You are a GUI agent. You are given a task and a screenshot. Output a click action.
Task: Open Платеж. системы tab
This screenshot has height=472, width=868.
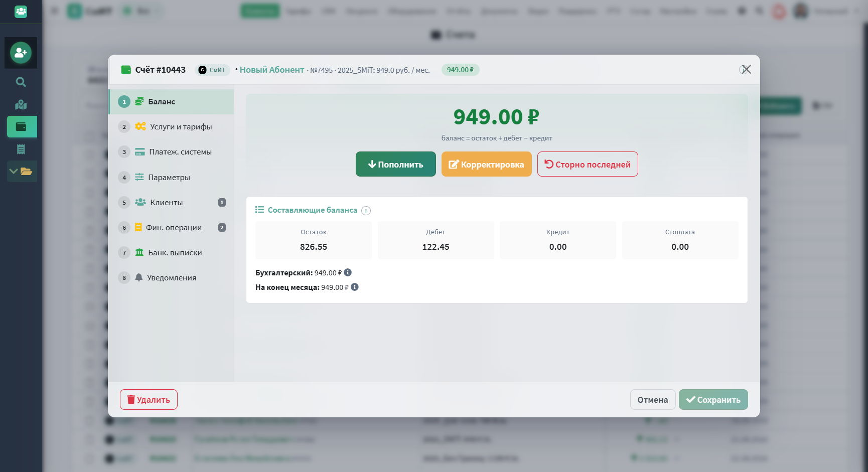(x=171, y=152)
